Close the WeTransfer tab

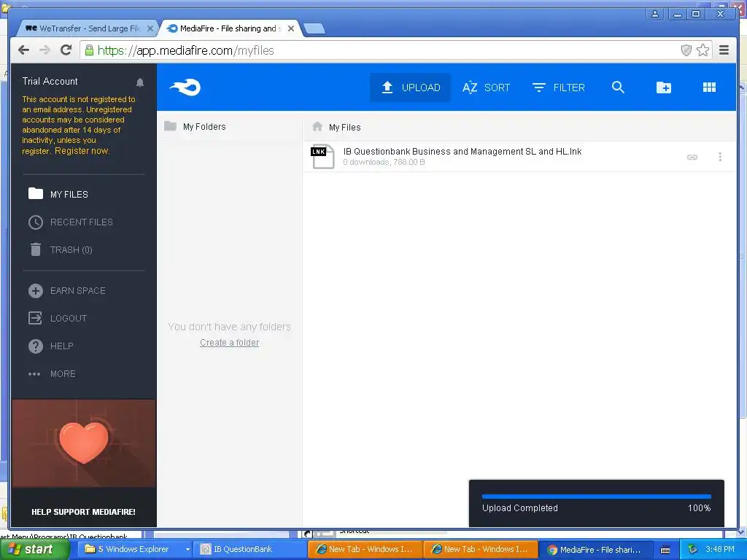coord(150,28)
